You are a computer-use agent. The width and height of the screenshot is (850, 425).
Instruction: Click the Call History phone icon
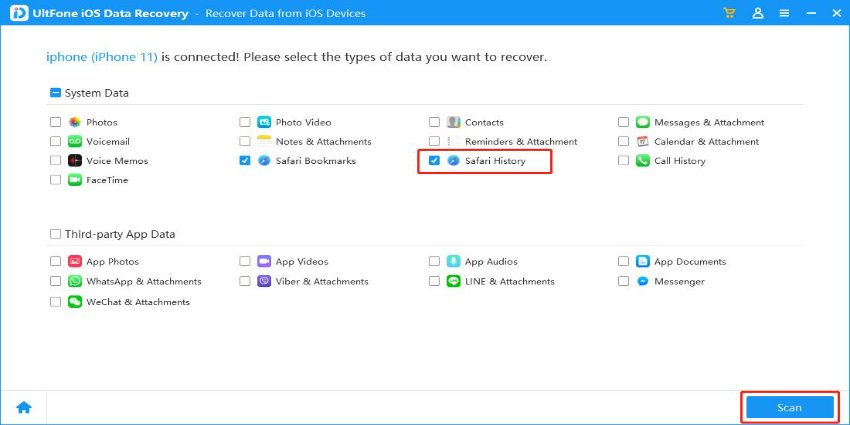643,160
